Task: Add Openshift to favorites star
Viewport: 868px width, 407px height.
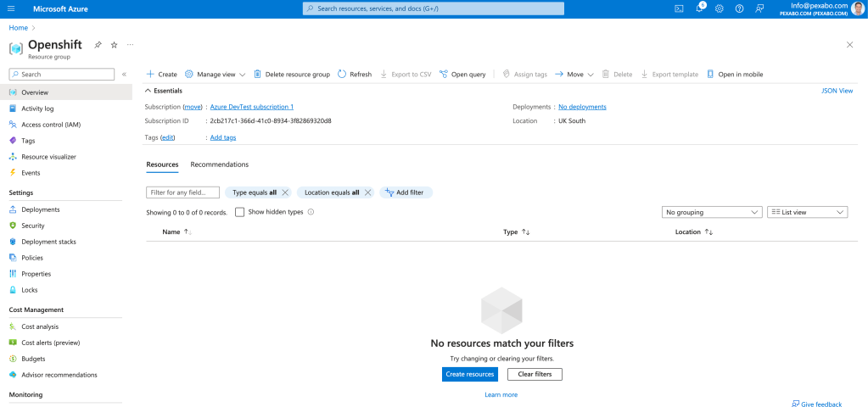Action: [114, 45]
